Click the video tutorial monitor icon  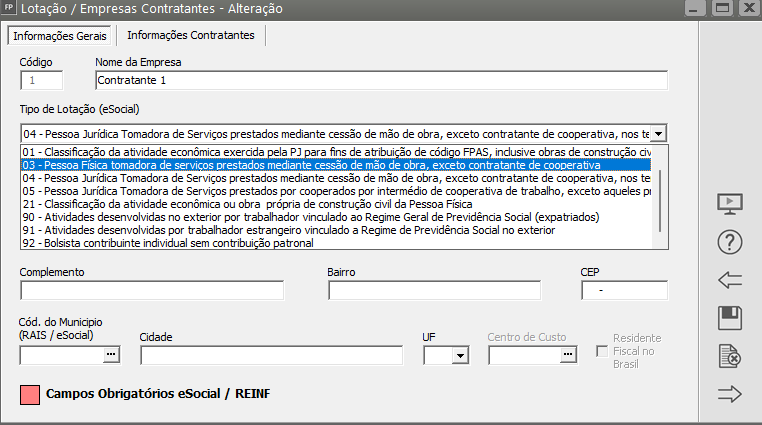pos(731,204)
